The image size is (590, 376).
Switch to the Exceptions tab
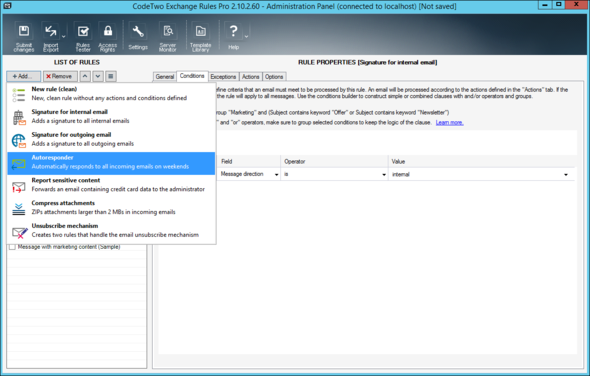[223, 77]
